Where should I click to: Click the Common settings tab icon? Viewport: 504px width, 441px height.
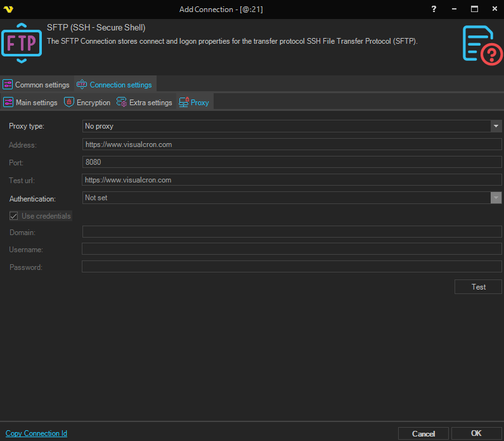pos(8,85)
